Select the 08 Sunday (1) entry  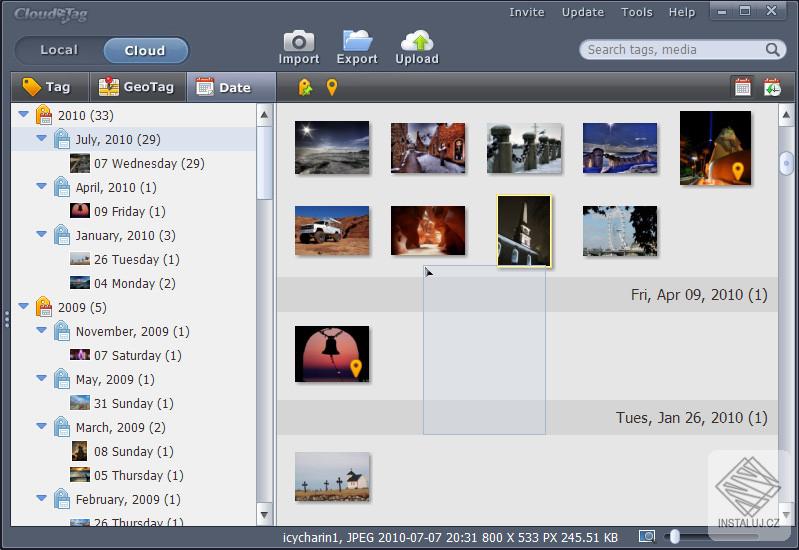tap(134, 451)
